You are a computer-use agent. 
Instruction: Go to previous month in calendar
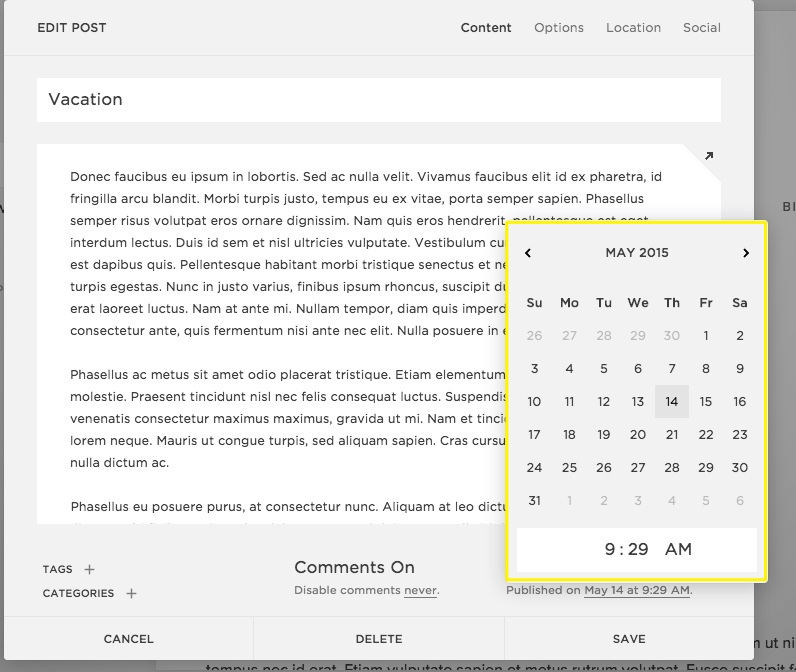(528, 253)
